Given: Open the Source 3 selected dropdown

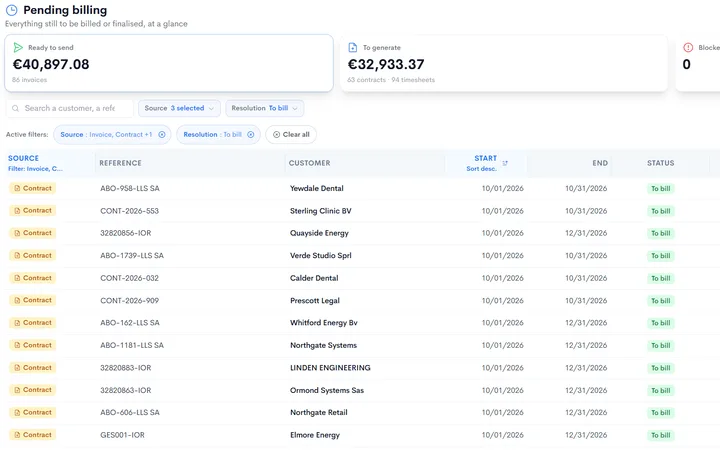Looking at the screenshot, I should [179, 108].
